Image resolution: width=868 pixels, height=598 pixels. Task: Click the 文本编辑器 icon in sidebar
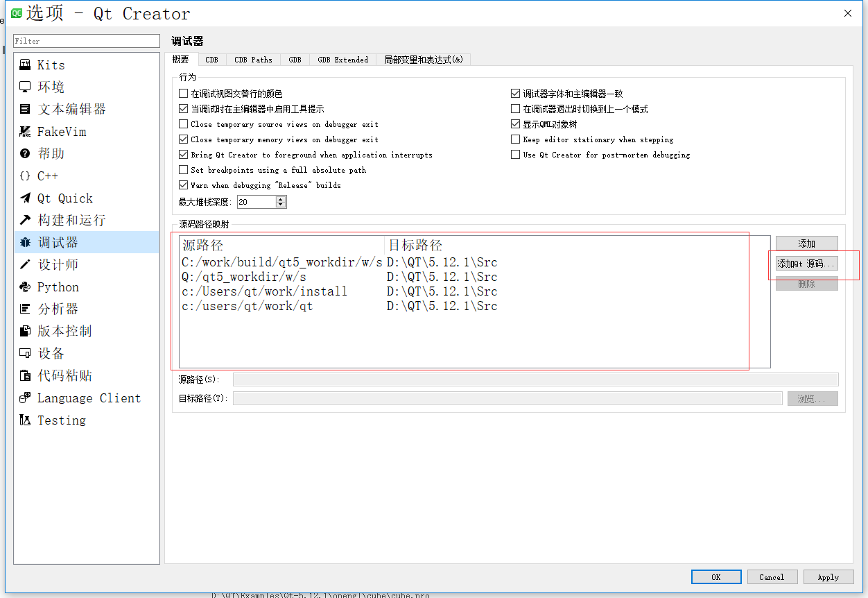[x=25, y=109]
